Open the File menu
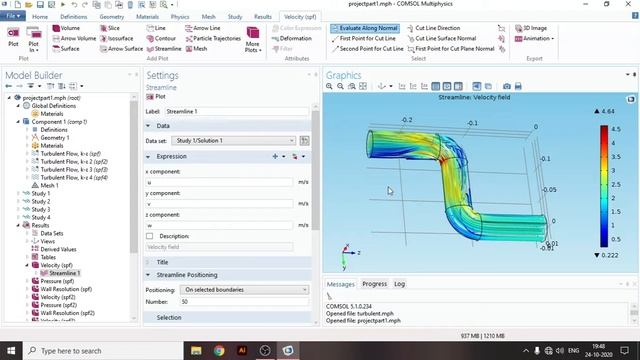640x360 pixels. pyautogui.click(x=13, y=16)
